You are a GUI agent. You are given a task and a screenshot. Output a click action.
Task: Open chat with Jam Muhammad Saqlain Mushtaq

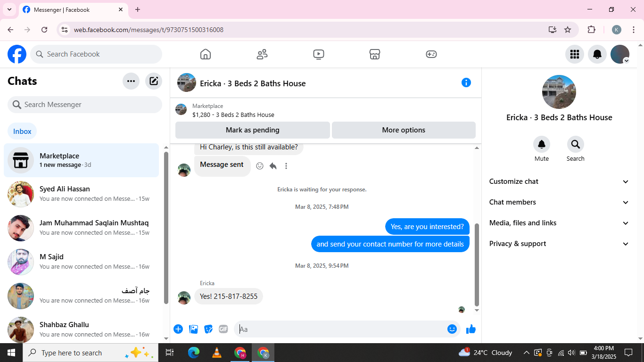coord(82,228)
